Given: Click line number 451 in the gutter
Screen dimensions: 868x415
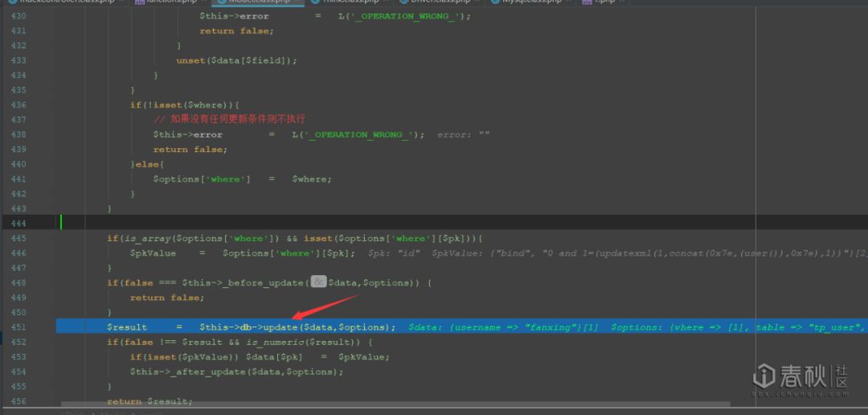Looking at the screenshot, I should pos(18,327).
